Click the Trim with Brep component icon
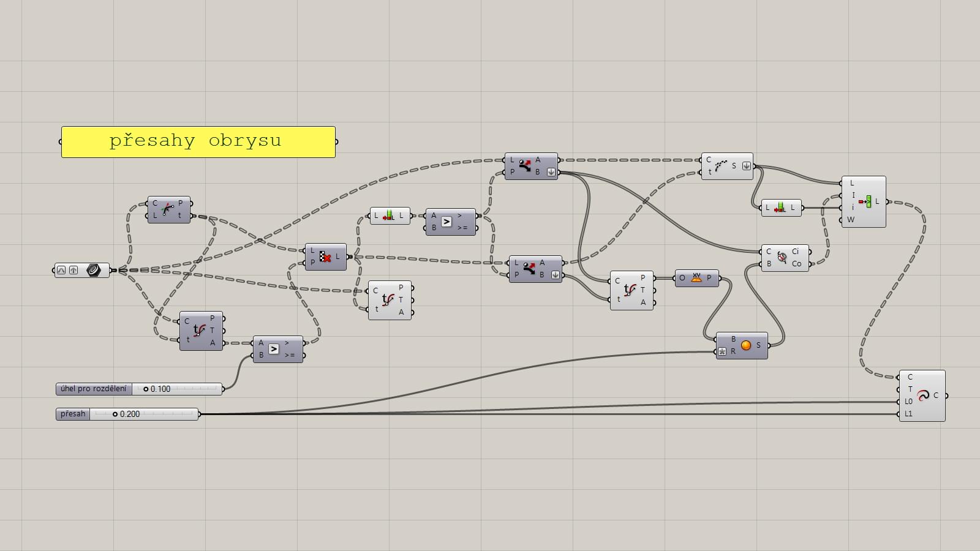The image size is (980, 551). (x=782, y=258)
